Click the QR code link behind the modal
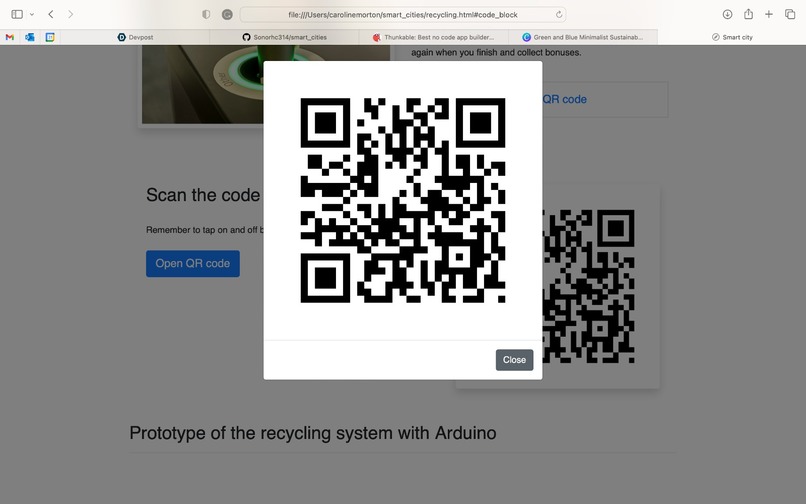806x504 pixels. click(x=564, y=99)
